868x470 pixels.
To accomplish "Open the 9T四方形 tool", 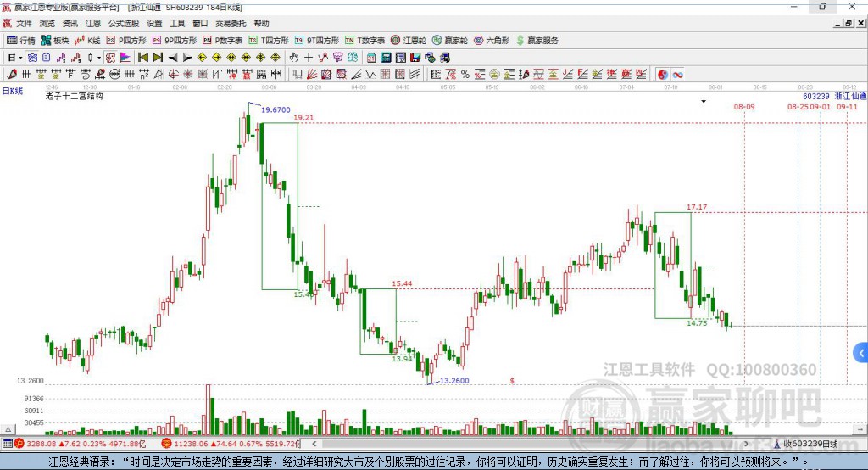I will [x=317, y=41].
